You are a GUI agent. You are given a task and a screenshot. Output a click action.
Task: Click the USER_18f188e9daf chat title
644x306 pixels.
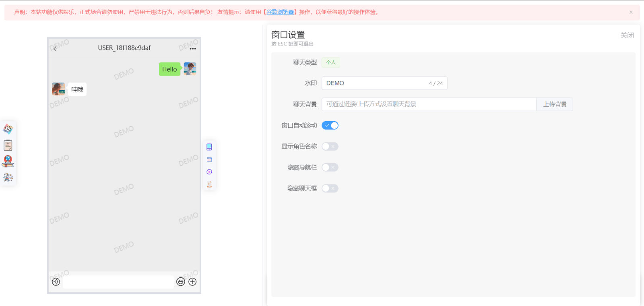tap(124, 48)
